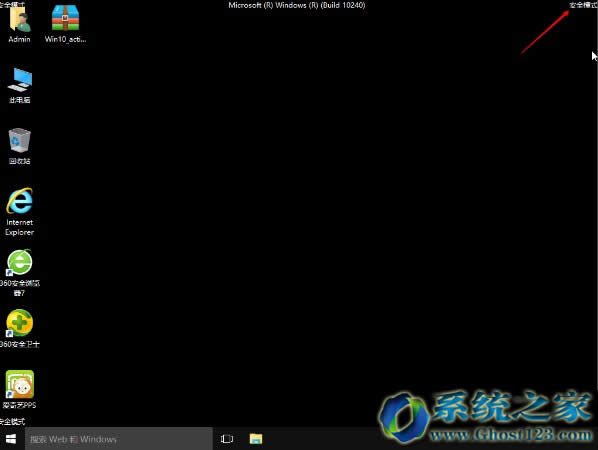The width and height of the screenshot is (598, 450).
Task: Click the Internet Explorer label text
Action: 19,227
